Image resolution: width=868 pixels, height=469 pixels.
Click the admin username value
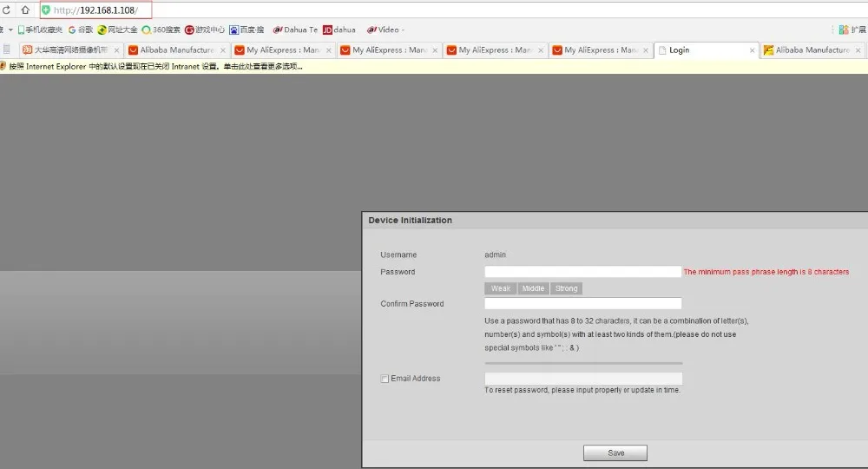pos(495,254)
